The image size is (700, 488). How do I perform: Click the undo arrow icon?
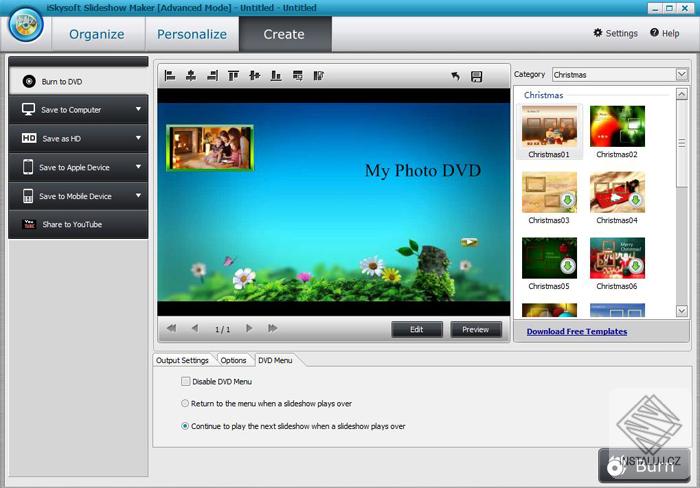[x=455, y=76]
